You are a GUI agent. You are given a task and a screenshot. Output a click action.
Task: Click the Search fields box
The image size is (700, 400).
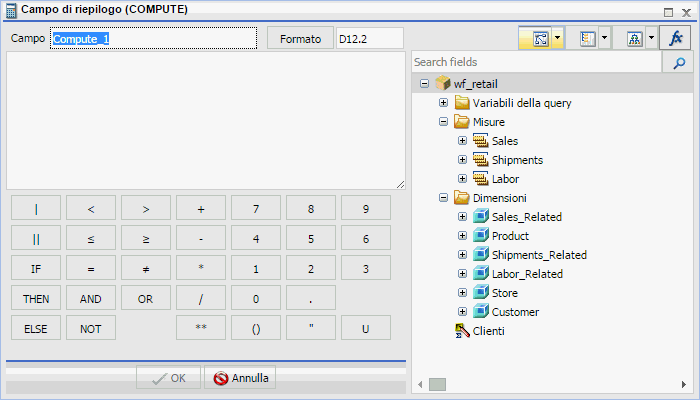click(536, 62)
